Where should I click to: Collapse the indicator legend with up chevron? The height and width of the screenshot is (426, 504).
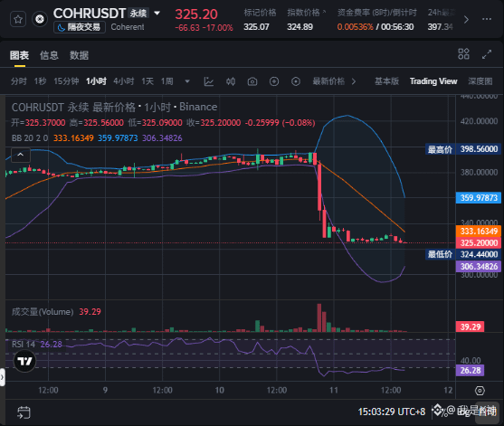pos(21,155)
